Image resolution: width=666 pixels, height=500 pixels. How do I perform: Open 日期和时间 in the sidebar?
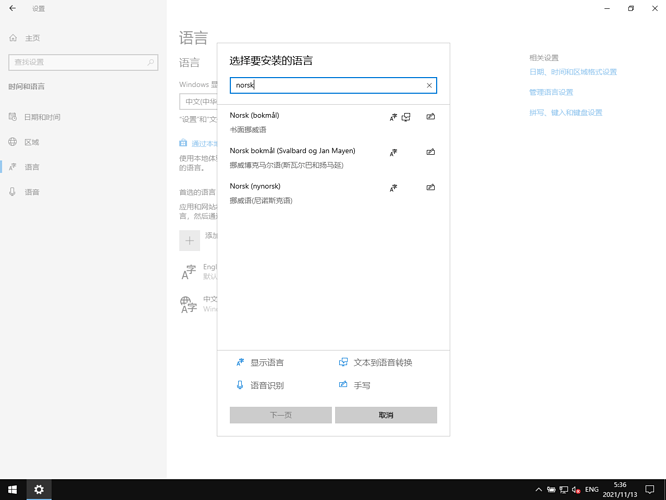[42, 117]
